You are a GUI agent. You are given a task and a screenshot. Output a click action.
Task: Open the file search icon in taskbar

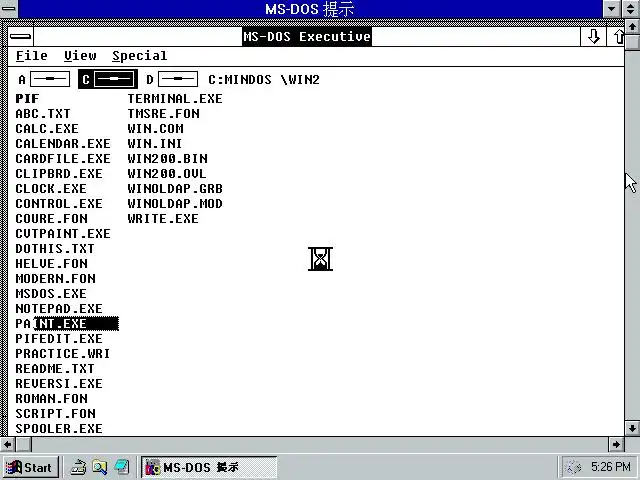(x=100, y=467)
